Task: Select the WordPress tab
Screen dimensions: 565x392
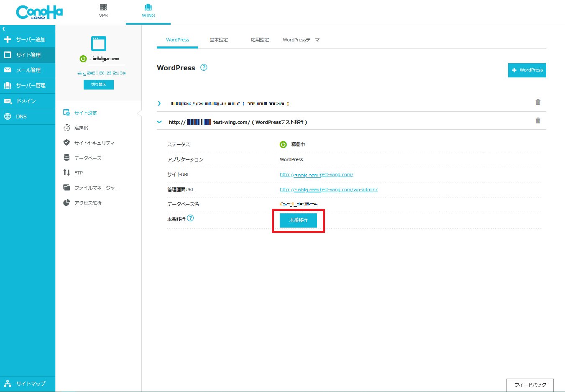Action: 177,40
